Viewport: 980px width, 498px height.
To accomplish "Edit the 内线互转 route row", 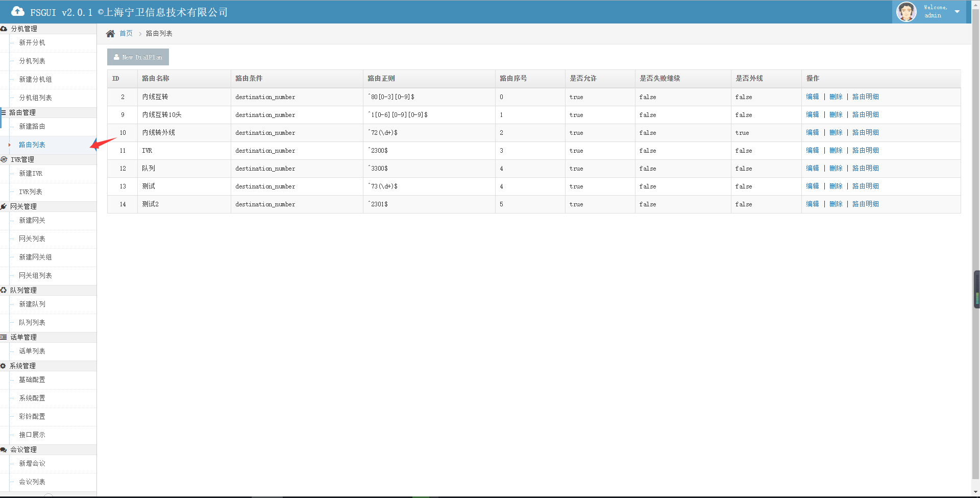I will [812, 97].
